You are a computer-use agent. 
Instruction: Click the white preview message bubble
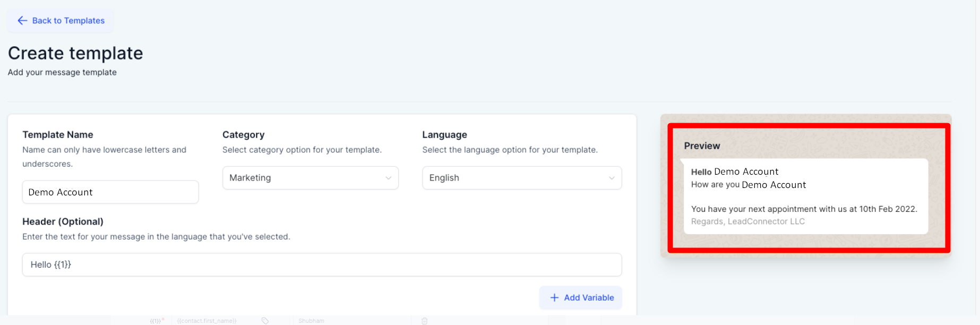[x=805, y=196]
